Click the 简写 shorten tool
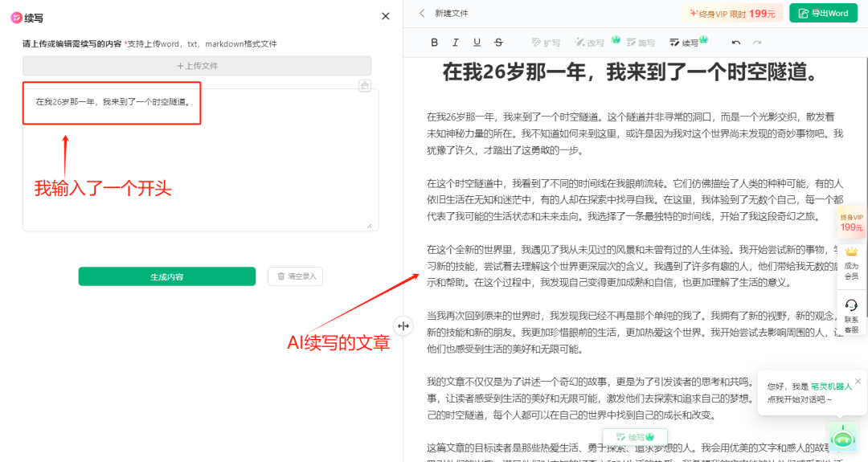The height and width of the screenshot is (462, 868). tap(641, 43)
